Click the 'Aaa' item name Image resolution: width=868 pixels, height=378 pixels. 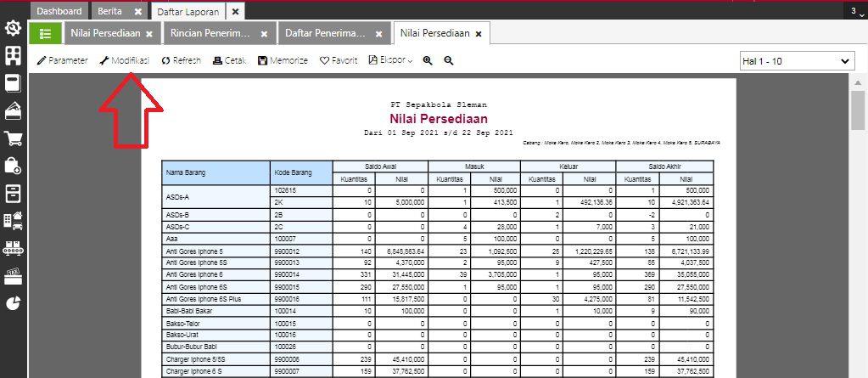point(171,239)
